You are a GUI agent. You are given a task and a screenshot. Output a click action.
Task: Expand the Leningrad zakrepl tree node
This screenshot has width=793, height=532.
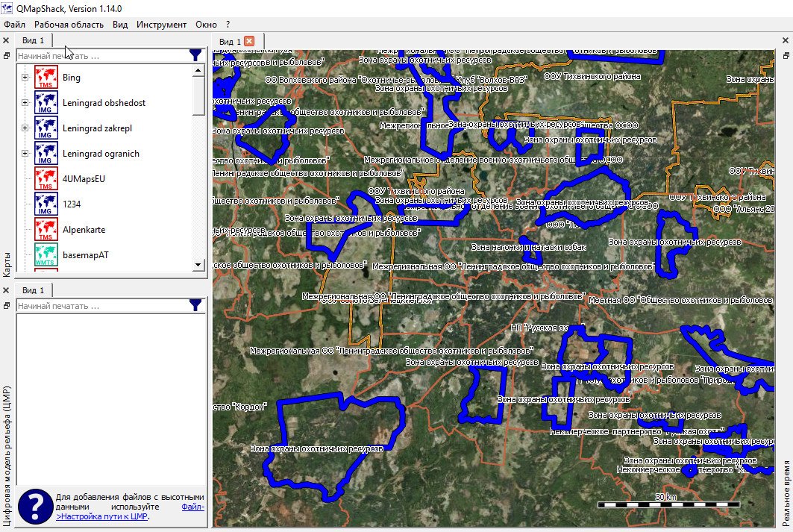click(25, 128)
